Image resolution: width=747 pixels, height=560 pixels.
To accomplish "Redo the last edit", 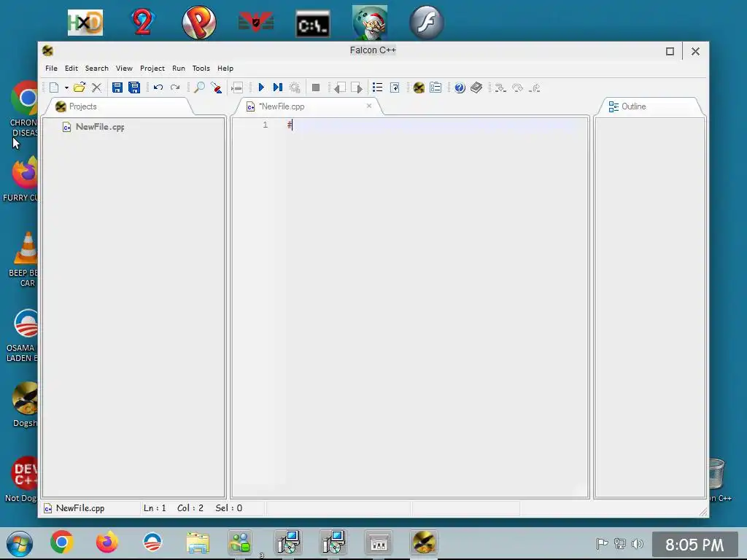I will tap(175, 87).
